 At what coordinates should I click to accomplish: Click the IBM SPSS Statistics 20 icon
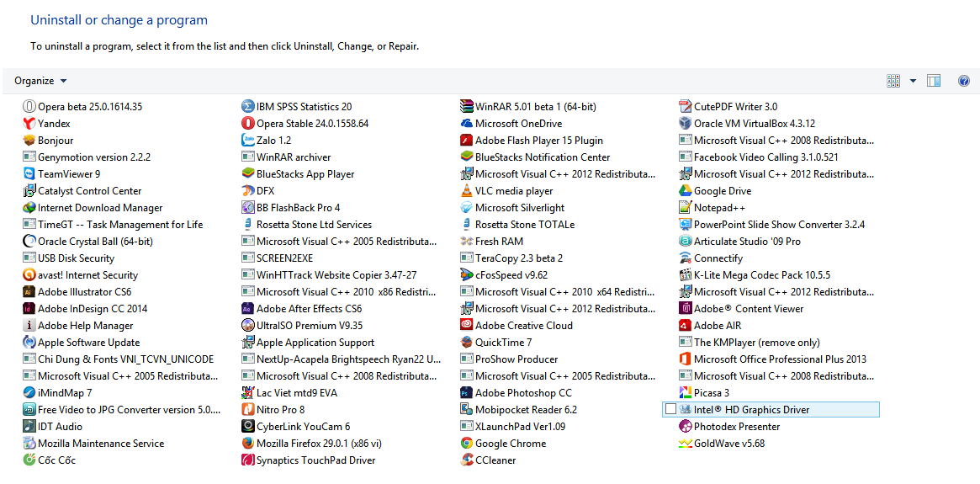click(x=247, y=106)
